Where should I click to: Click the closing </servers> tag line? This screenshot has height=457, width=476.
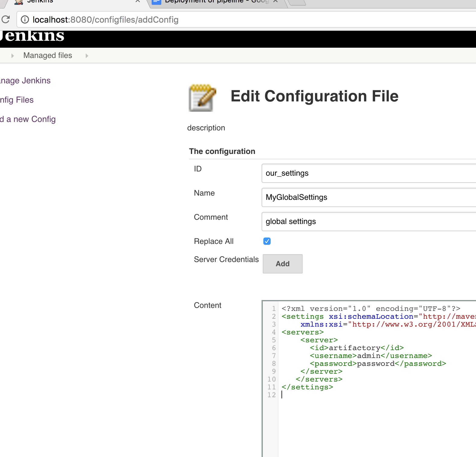click(319, 379)
